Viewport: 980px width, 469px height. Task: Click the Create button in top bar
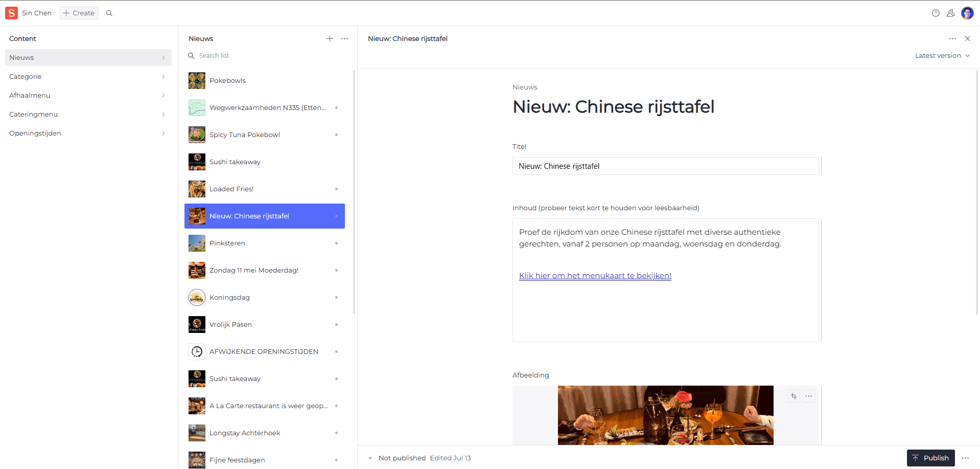pos(79,13)
